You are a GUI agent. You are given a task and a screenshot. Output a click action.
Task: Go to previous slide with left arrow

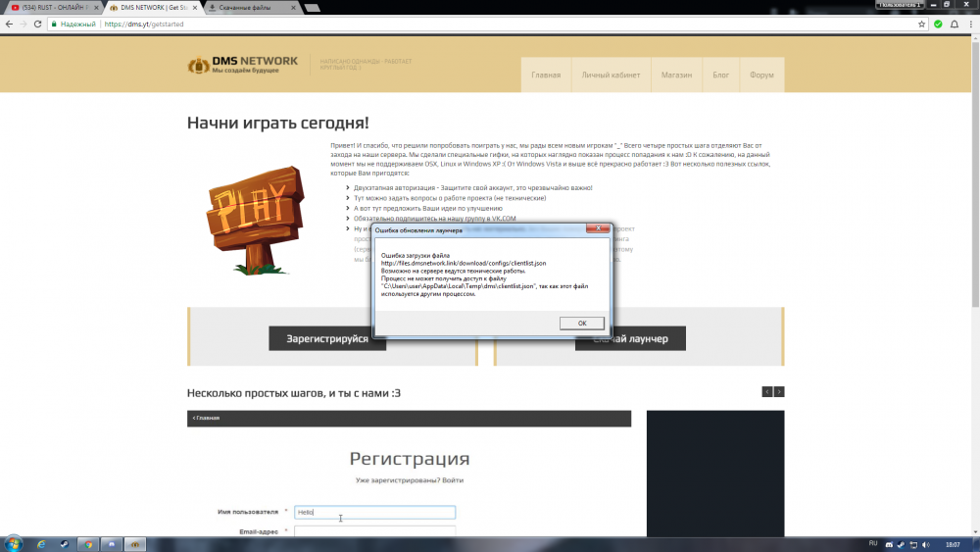767,392
